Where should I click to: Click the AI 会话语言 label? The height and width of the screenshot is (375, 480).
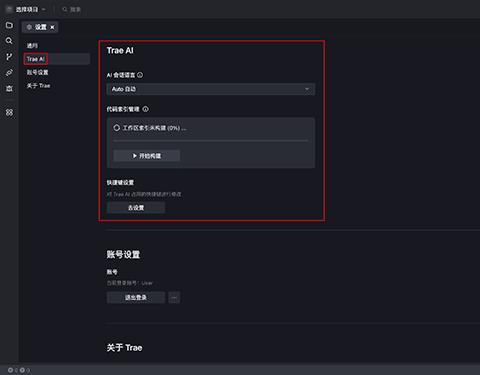121,75
